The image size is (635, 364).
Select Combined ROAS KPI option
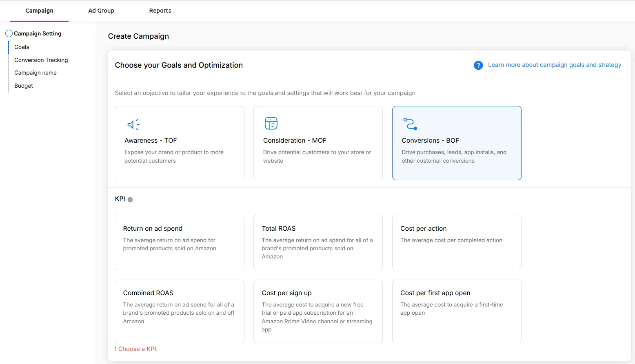[180, 311]
